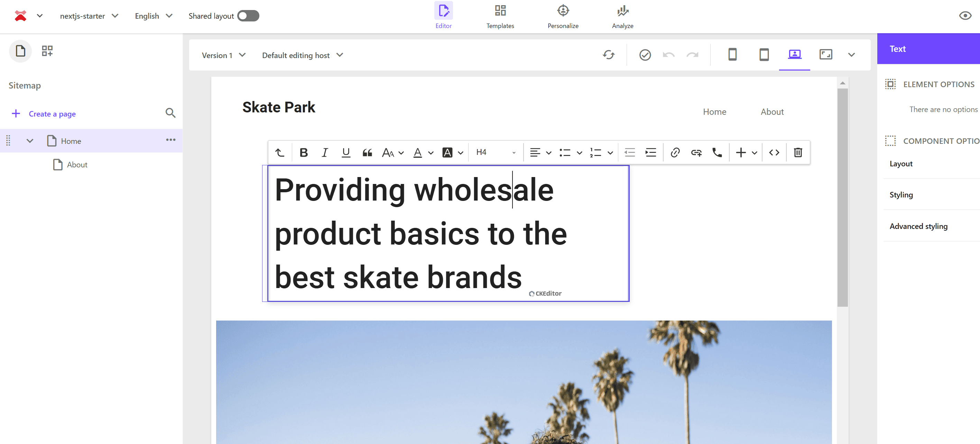The width and height of the screenshot is (980, 444).
Task: Click the phone link icon
Action: (717, 152)
